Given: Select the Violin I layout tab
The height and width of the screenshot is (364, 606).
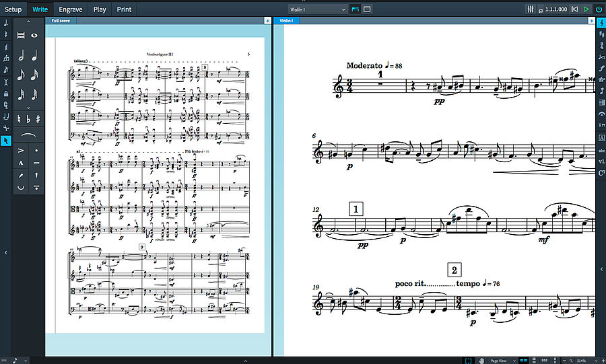Looking at the screenshot, I should point(286,20).
